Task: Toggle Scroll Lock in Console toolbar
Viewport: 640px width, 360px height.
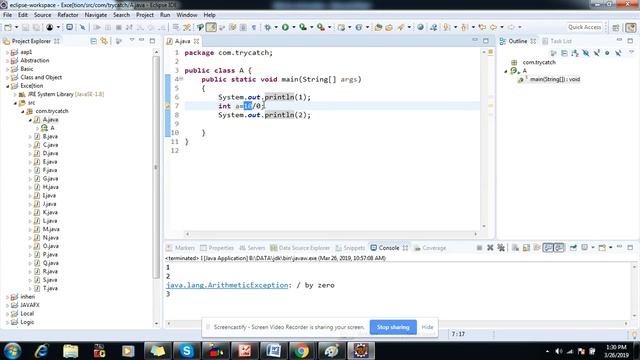Action: (x=526, y=248)
